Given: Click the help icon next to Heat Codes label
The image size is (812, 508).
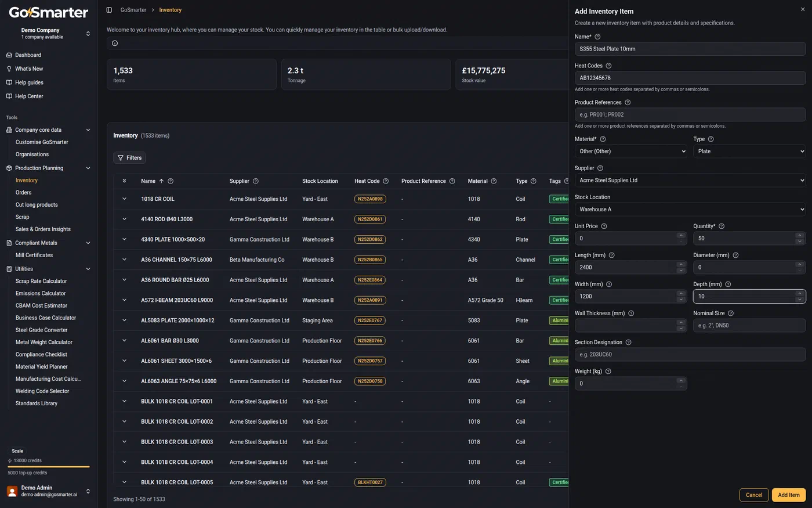Looking at the screenshot, I should tap(608, 66).
